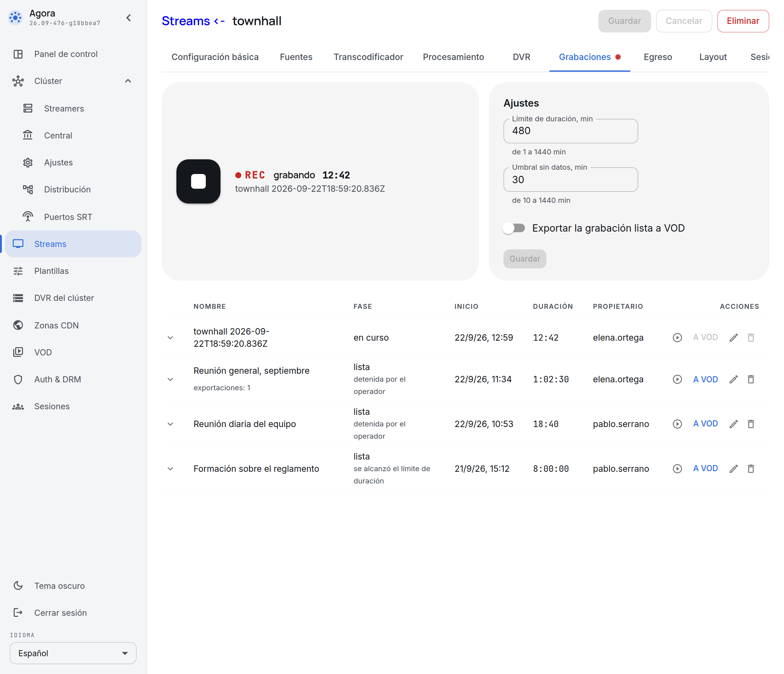Image resolution: width=784 pixels, height=674 pixels.
Task: Expand the townhall 2026-09-22 recording row
Action: click(170, 338)
